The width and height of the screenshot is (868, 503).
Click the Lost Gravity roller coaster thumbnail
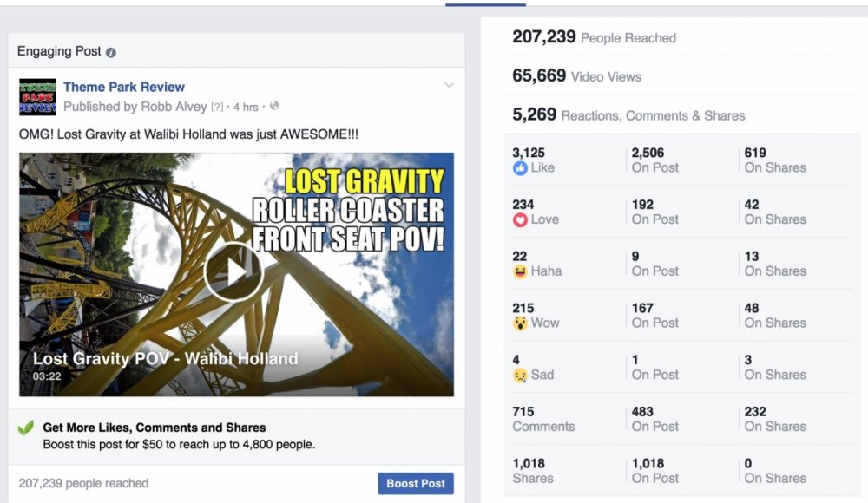(236, 274)
